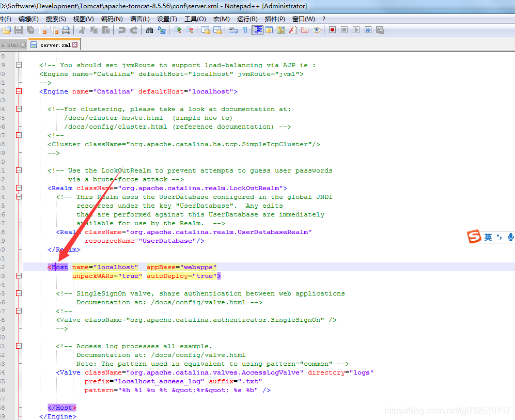
Task: Collapse the Cluster className comment fold
Action: [19, 135]
